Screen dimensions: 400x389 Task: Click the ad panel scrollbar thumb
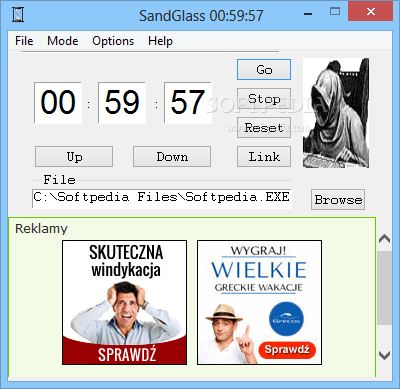[x=385, y=288]
